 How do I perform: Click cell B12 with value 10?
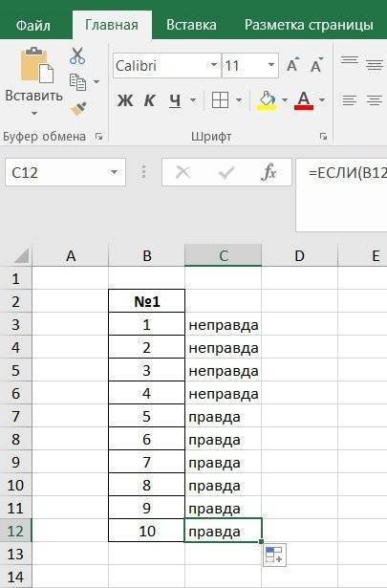(147, 531)
